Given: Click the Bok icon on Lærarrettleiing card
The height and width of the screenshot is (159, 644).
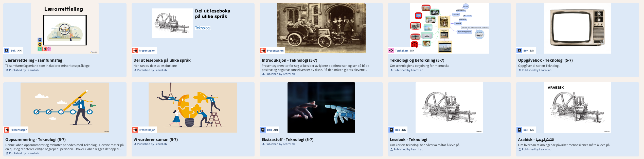Looking at the screenshot, I should (x=7, y=51).
